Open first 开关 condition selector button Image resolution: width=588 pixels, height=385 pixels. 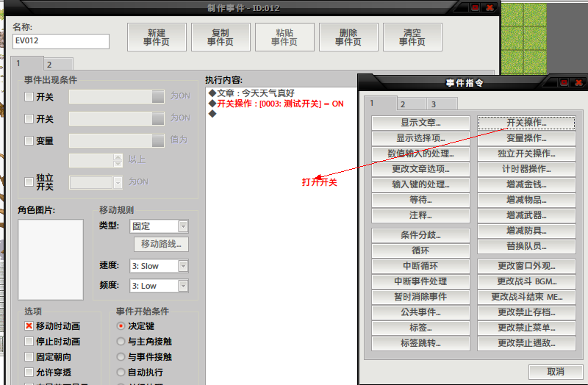click(158, 97)
